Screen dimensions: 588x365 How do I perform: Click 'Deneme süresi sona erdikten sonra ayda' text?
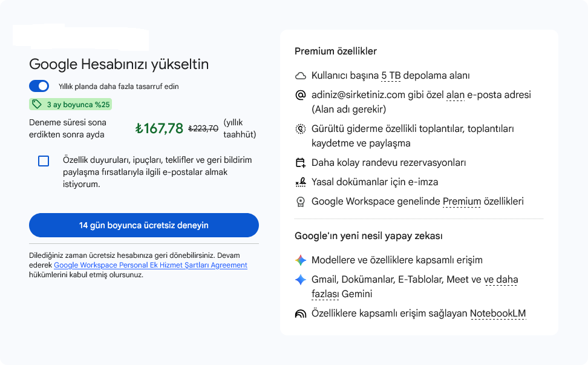[68, 128]
